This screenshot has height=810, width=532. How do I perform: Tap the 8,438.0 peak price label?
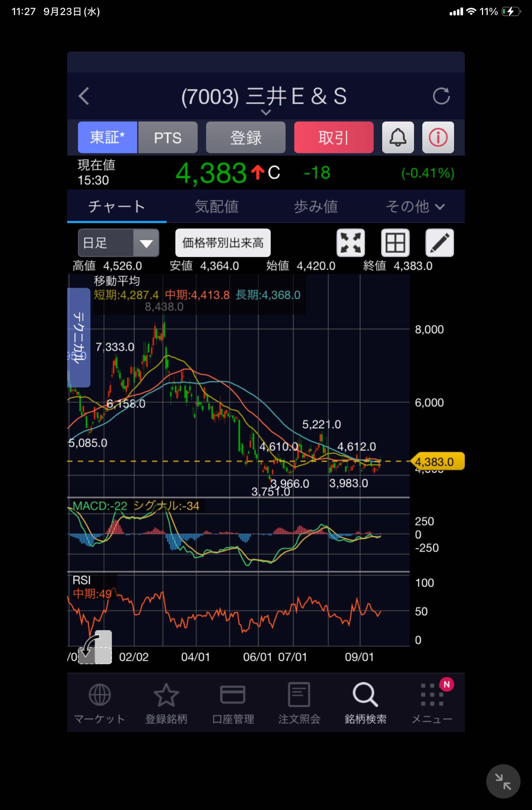[x=164, y=307]
